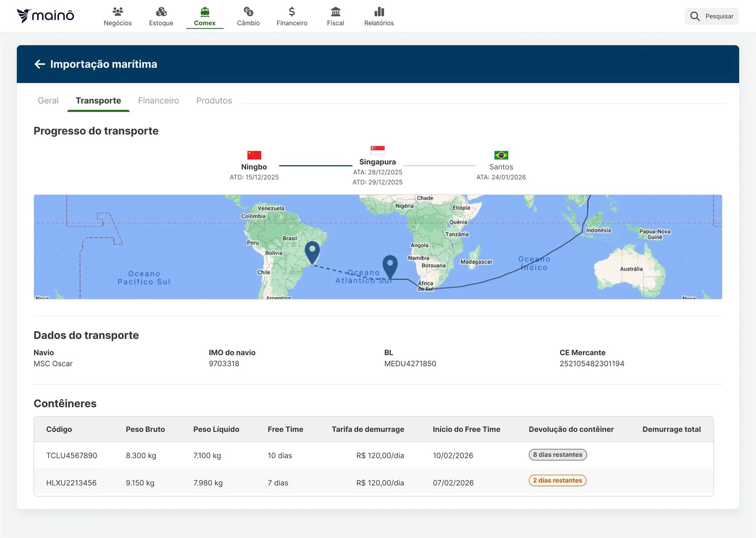Viewport: 756px width, 538px height.
Task: Open Câmbio coins icon
Action: pyautogui.click(x=248, y=11)
